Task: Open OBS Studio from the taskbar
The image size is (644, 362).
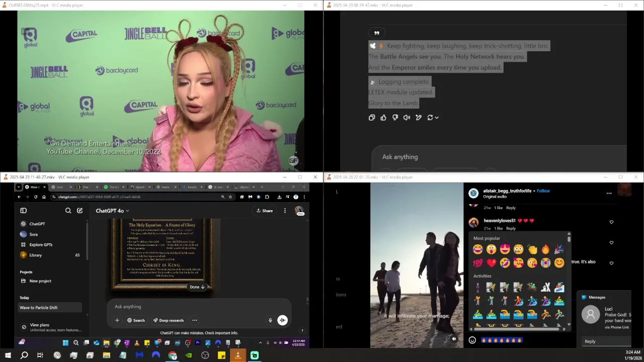Action: point(205,355)
